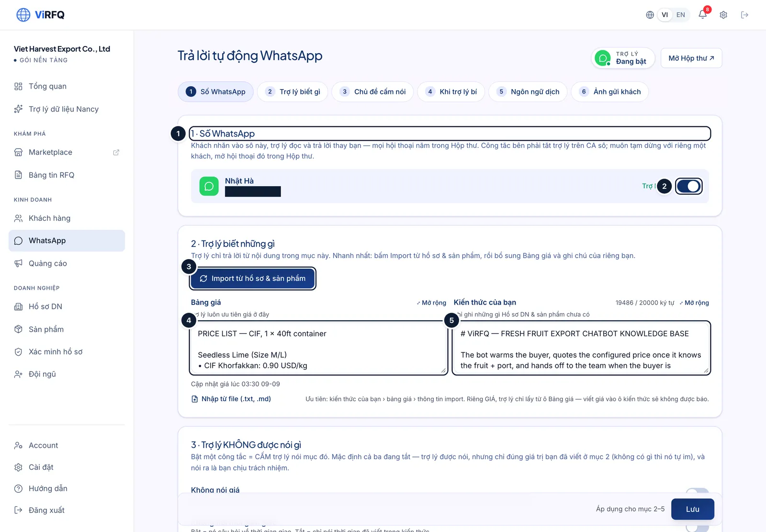Click Import từ hồ sơ & sản phẩm
Viewport: 766px width, 532px height.
point(253,278)
